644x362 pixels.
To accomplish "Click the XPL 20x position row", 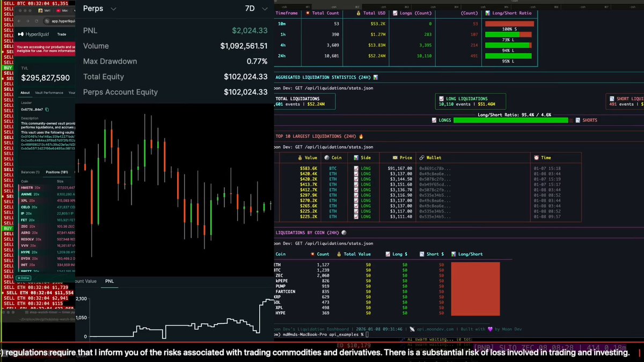I will click(47, 201).
